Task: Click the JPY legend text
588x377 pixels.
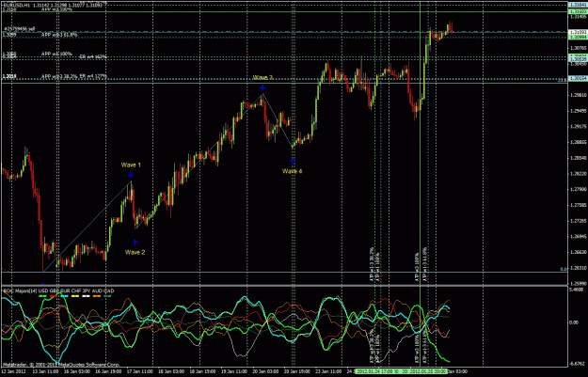Action: [x=87, y=291]
